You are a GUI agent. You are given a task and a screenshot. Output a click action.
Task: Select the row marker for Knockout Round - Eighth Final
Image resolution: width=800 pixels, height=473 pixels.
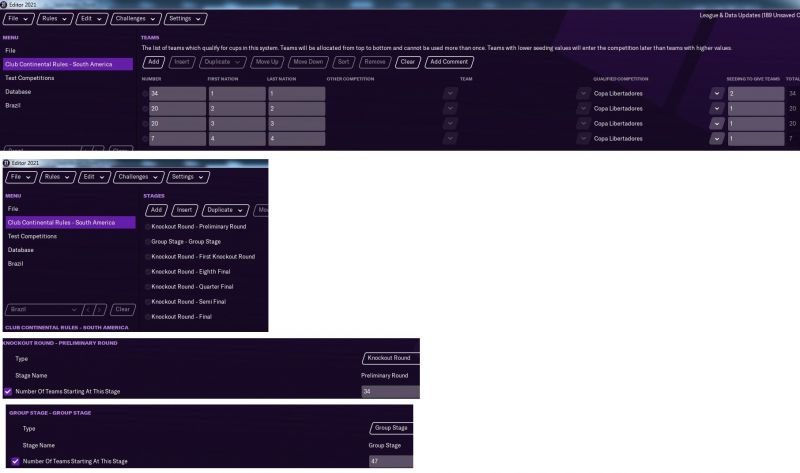(x=147, y=271)
